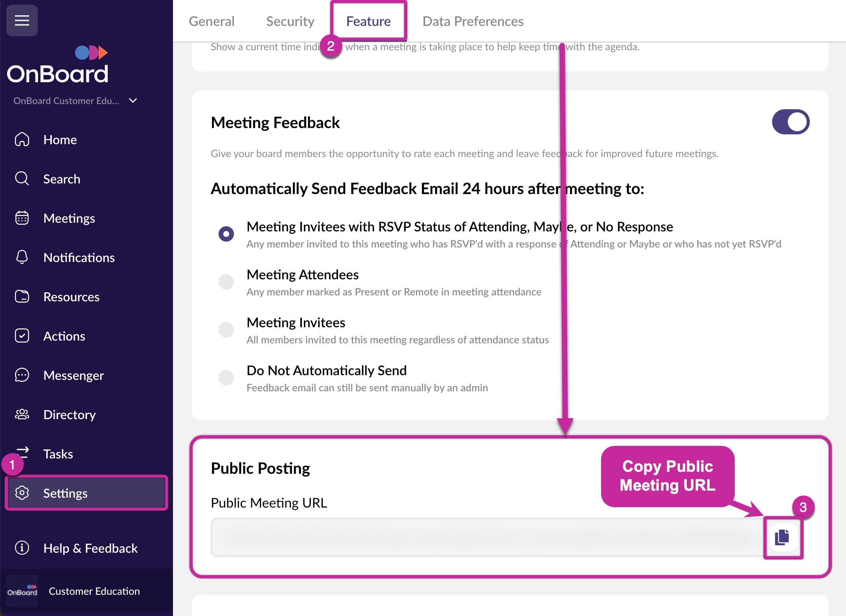Copy the Public Meeting URL
This screenshot has width=846, height=616.
tap(782, 537)
